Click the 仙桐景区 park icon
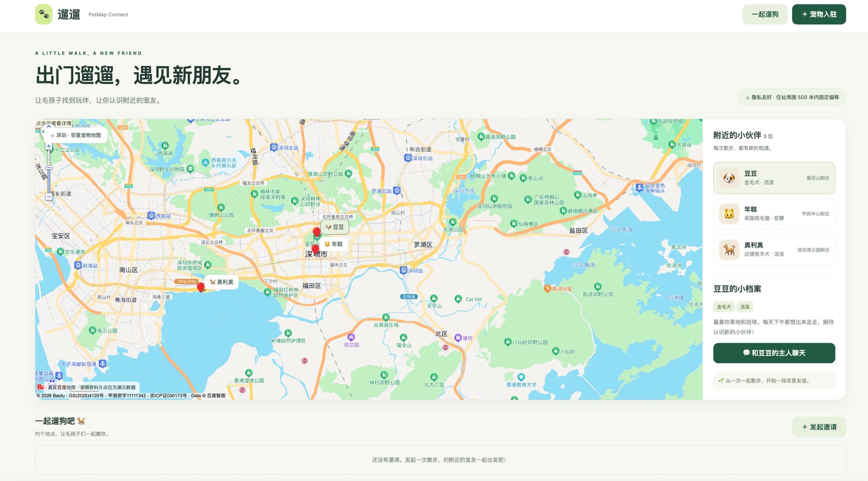The image size is (868, 481). (513, 223)
